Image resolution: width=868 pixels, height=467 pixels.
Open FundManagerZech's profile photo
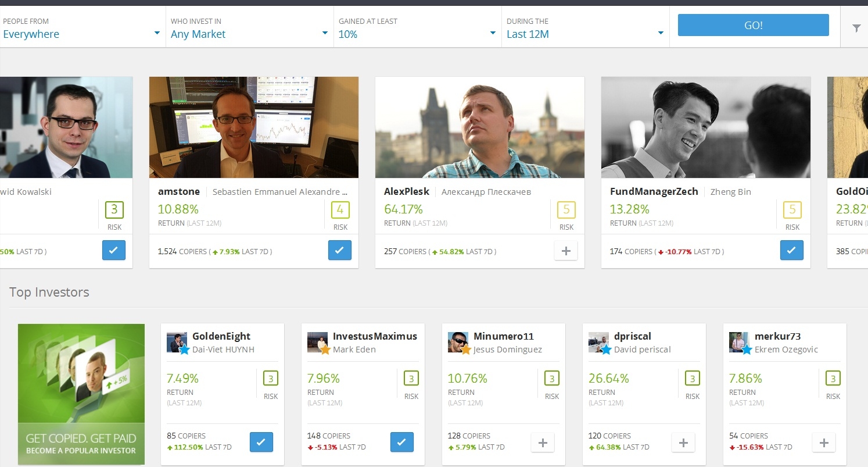click(706, 127)
